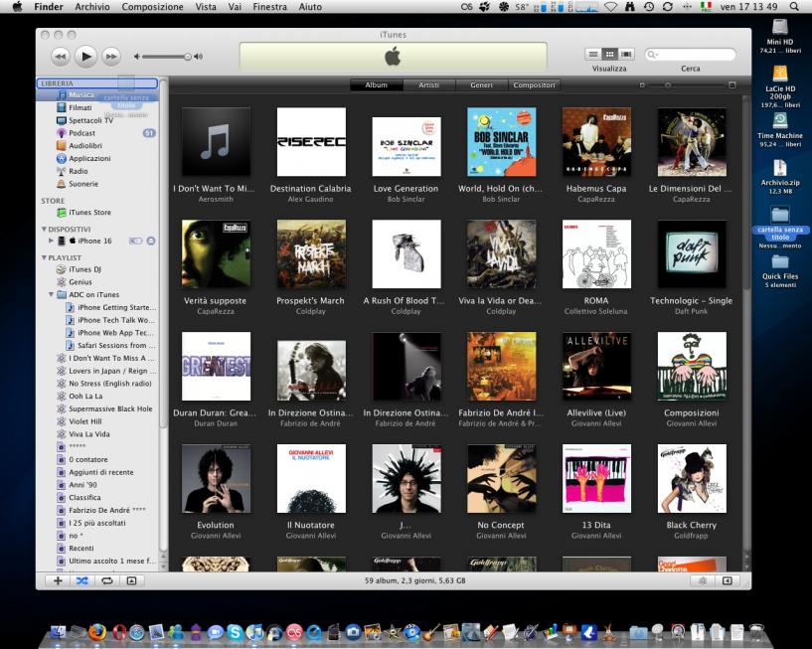Select the I 25 più ascoltati playlist

(x=97, y=523)
